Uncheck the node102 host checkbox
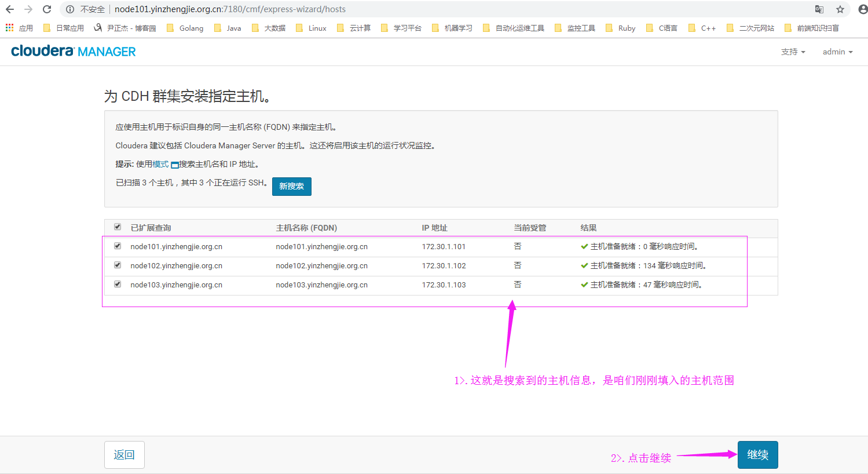 (118, 265)
